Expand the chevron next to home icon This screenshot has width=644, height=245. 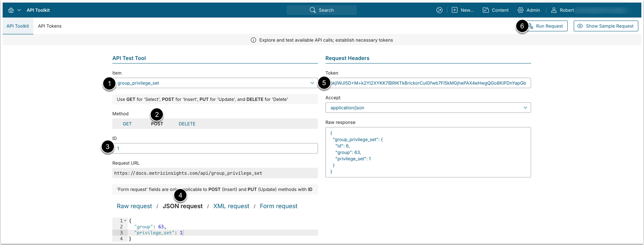19,10
